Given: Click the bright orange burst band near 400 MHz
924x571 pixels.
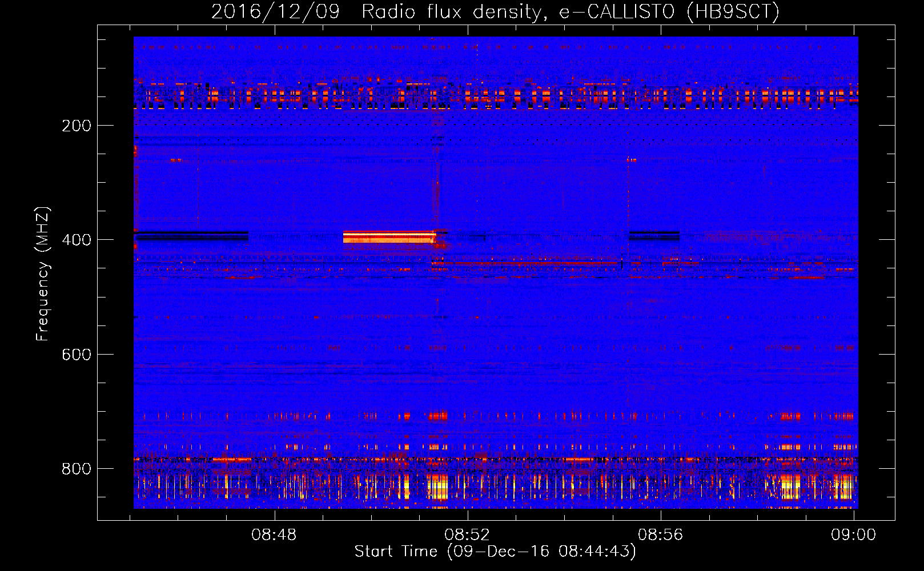Looking at the screenshot, I should click(389, 237).
